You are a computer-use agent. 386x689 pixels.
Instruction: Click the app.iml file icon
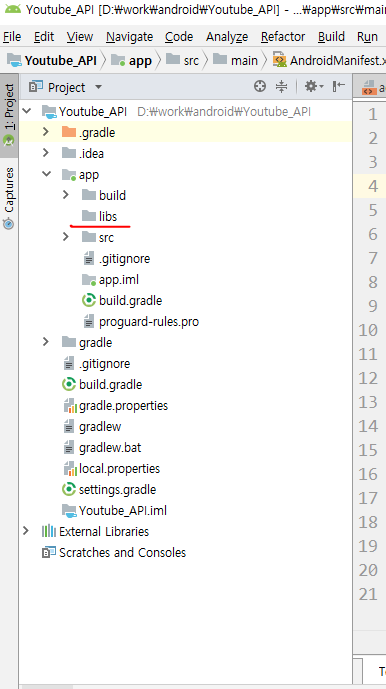tap(89, 280)
